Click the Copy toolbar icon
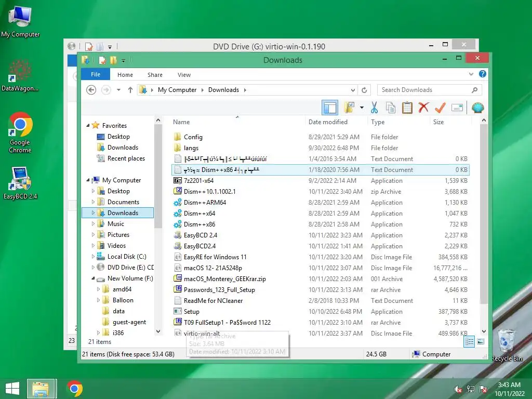 (391, 108)
